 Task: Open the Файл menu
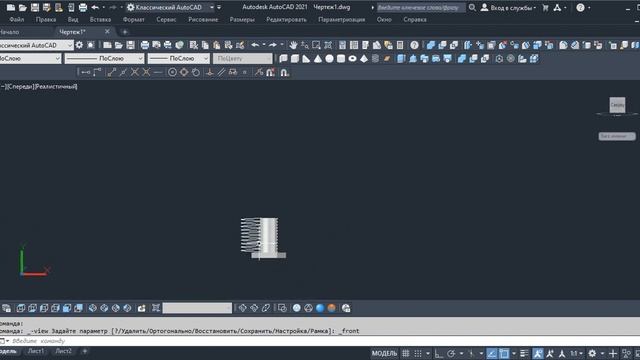click(x=16, y=20)
